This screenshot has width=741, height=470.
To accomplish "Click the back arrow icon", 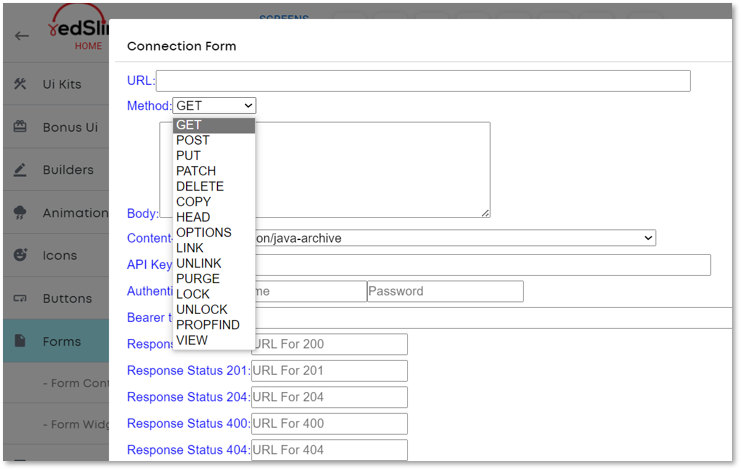I will coord(22,36).
